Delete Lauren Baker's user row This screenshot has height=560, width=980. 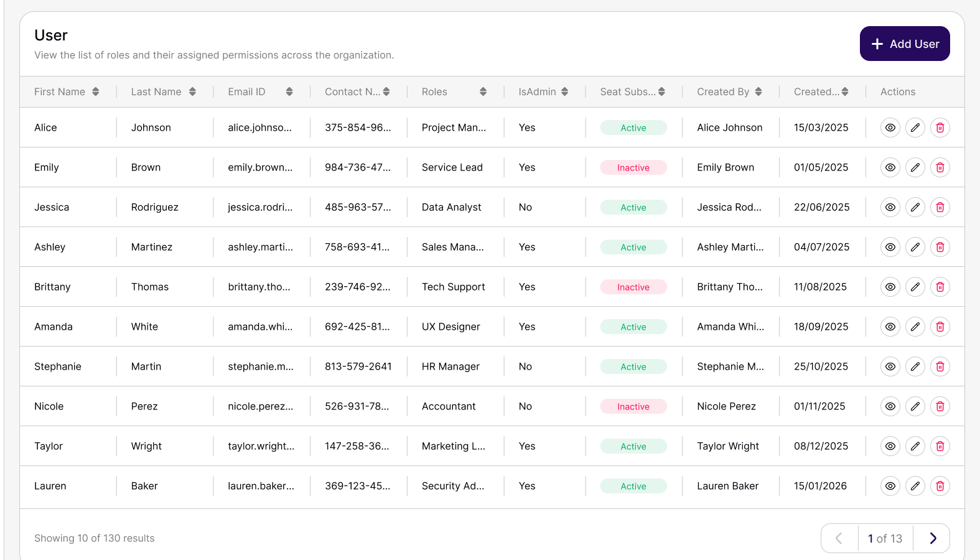940,486
